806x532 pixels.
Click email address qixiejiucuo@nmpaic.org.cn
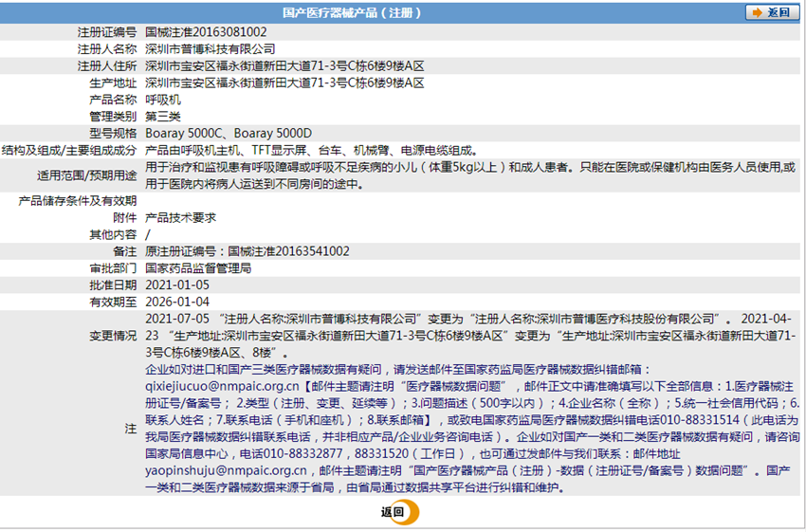222,386
